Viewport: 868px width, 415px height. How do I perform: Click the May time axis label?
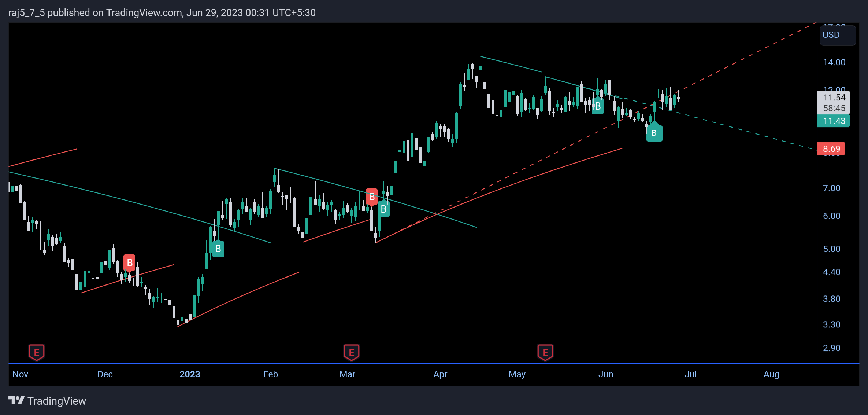(517, 374)
